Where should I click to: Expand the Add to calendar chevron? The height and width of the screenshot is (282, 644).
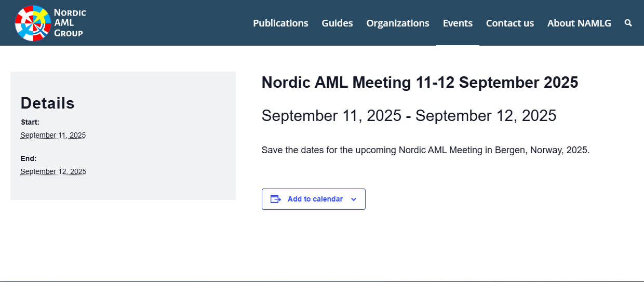(354, 199)
